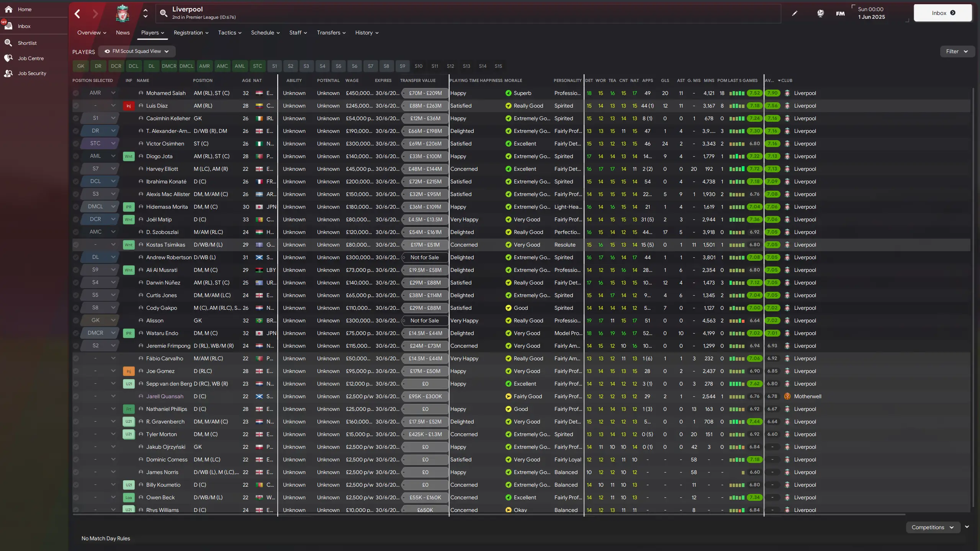Click the injury status icon for Luis Diaz
The width and height of the screenshot is (980, 551).
(129, 106)
